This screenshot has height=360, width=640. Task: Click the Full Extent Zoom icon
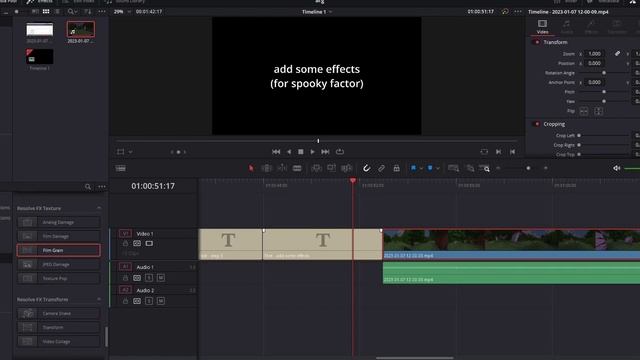pyautogui.click(x=453, y=168)
